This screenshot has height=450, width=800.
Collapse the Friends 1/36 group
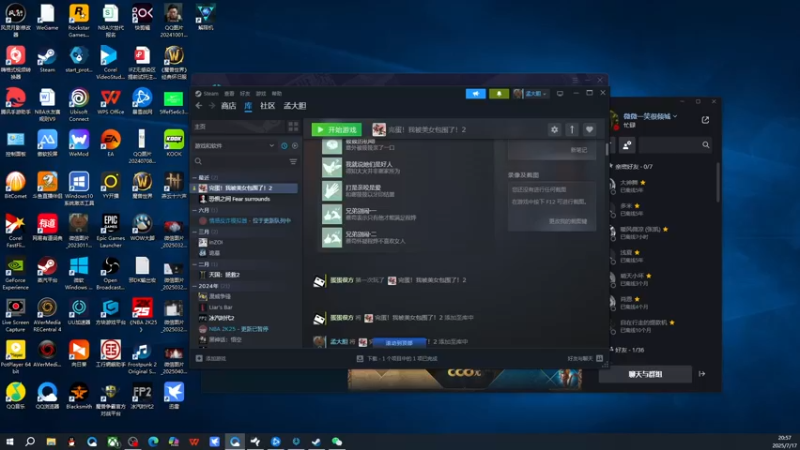coord(629,350)
